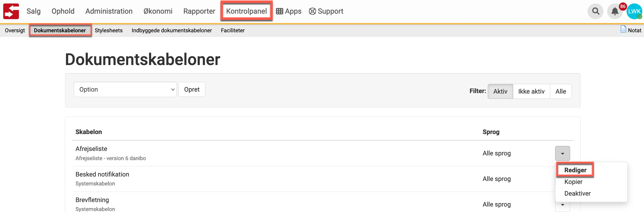This screenshot has height=212, width=644.
Task: Set filter to Aktiv
Action: pyautogui.click(x=500, y=91)
